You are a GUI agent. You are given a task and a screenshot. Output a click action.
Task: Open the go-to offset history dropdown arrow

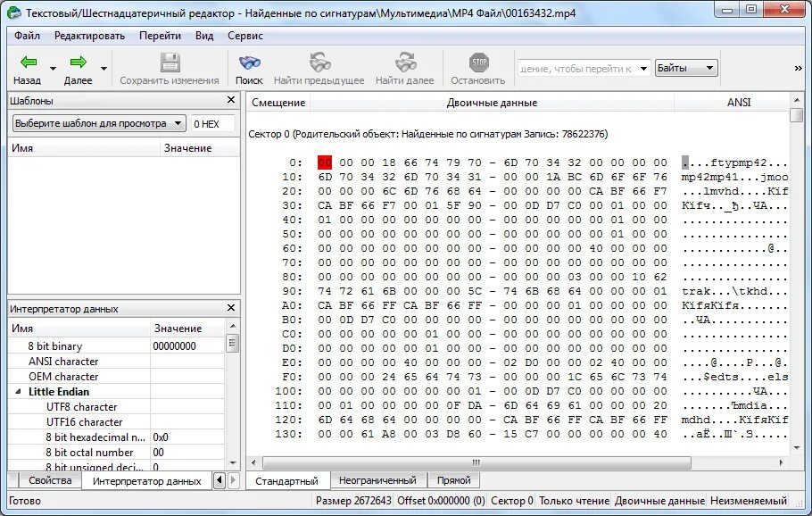click(x=643, y=69)
